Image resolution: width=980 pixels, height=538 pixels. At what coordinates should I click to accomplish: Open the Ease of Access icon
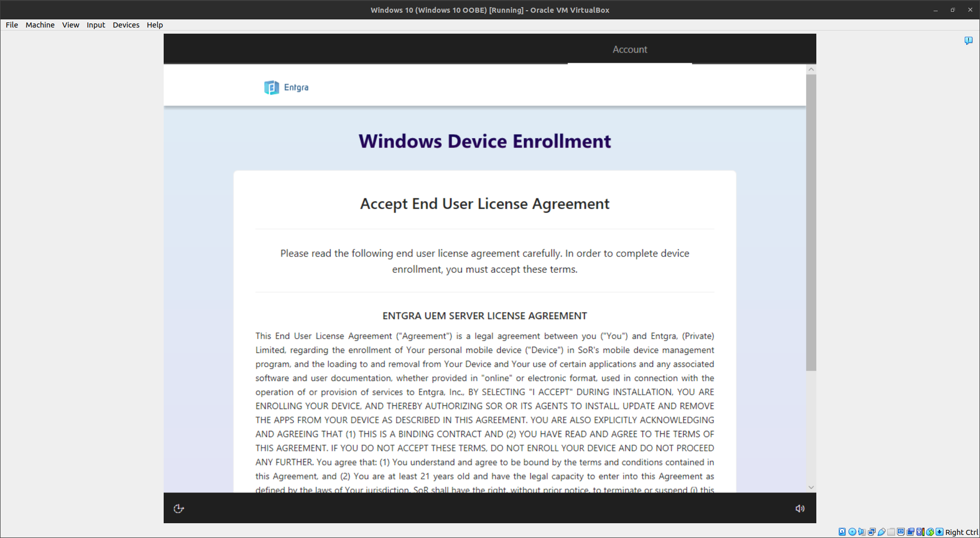178,508
